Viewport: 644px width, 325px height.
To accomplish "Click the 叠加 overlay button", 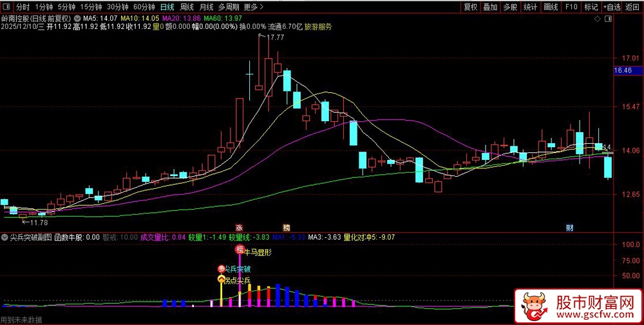I will pyautogui.click(x=490, y=7).
